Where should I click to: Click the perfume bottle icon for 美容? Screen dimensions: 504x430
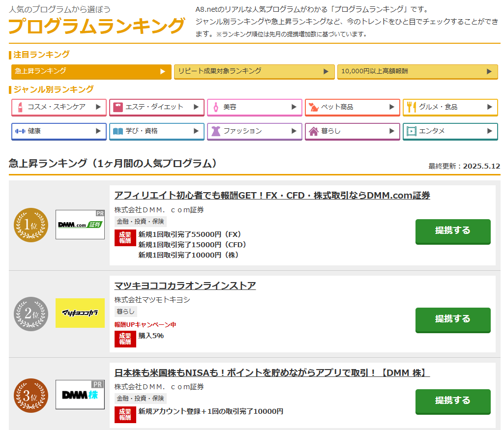pyautogui.click(x=216, y=107)
